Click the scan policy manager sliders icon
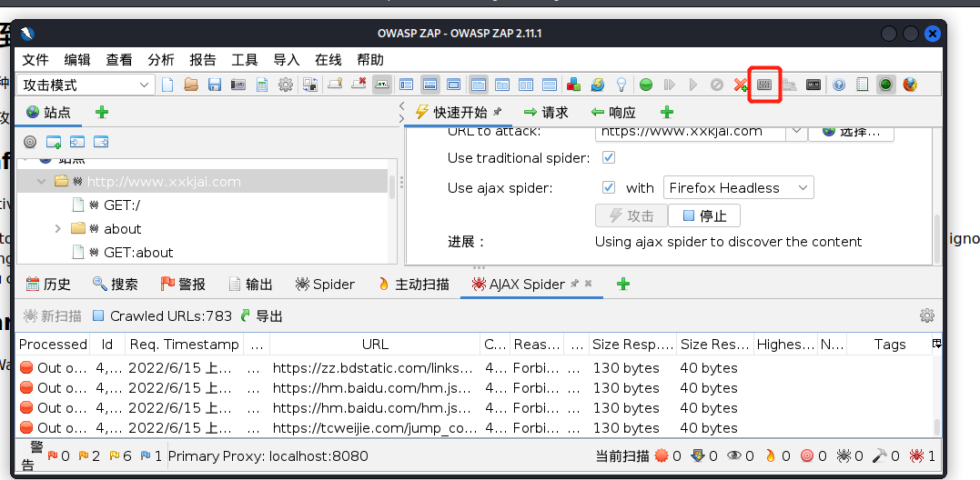 [x=764, y=85]
